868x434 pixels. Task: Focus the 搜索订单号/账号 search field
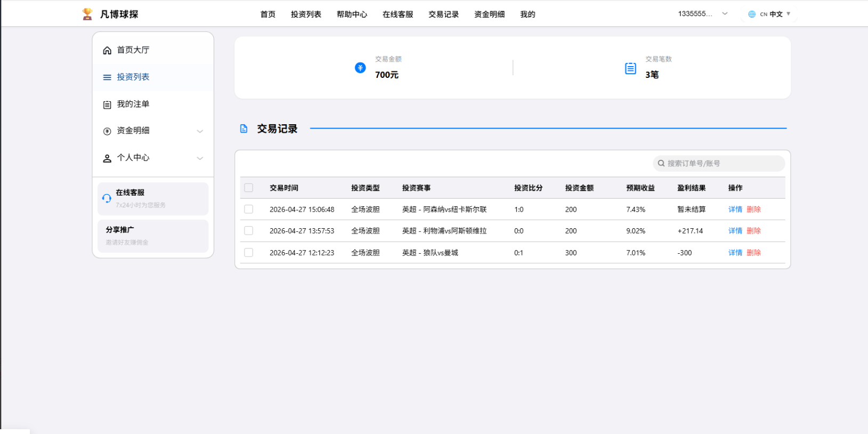tap(719, 163)
